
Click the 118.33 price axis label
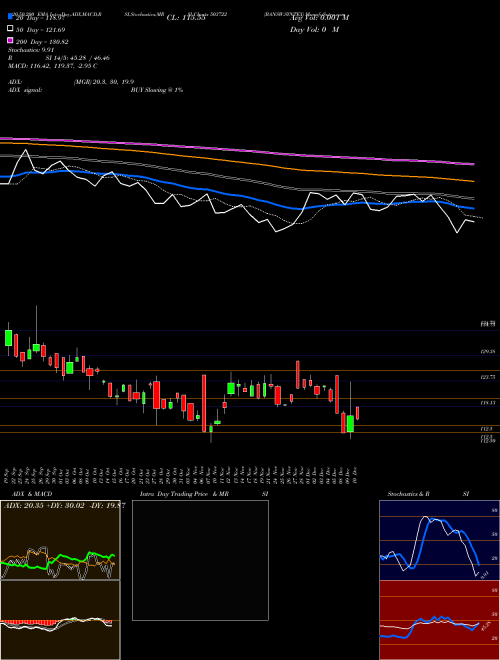[x=488, y=403]
